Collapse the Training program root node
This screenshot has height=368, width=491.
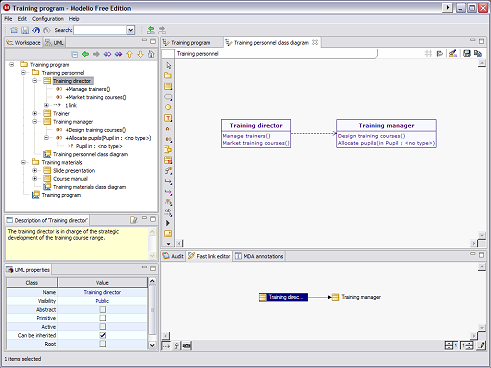click(12, 65)
